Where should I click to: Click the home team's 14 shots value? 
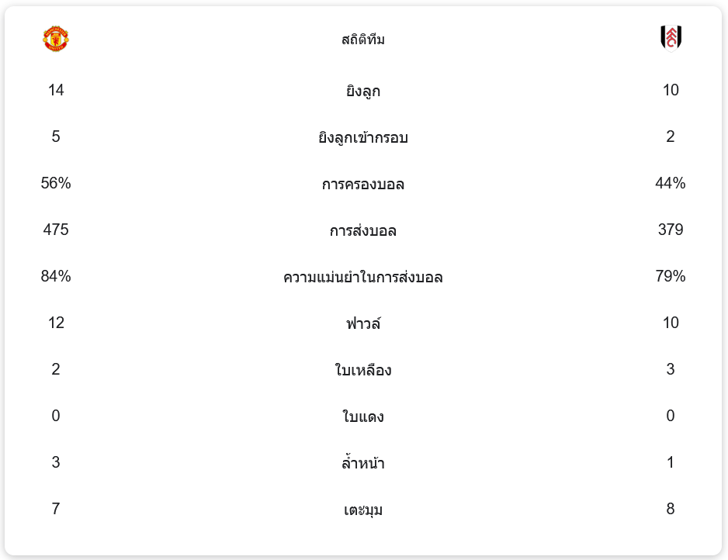pos(56,91)
